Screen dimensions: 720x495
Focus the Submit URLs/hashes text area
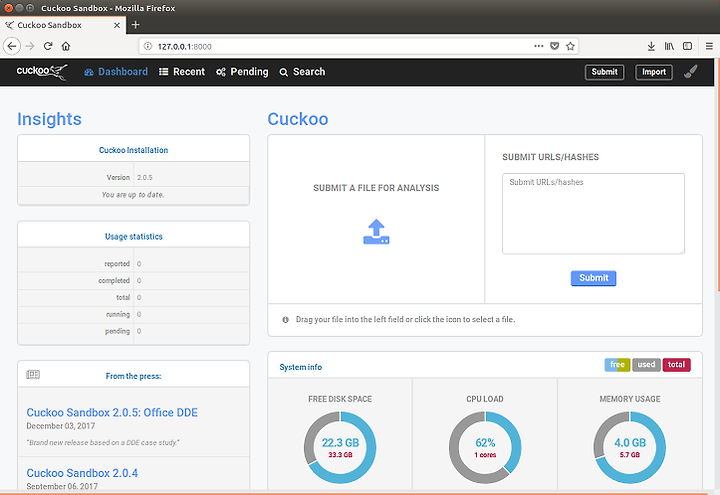point(593,214)
